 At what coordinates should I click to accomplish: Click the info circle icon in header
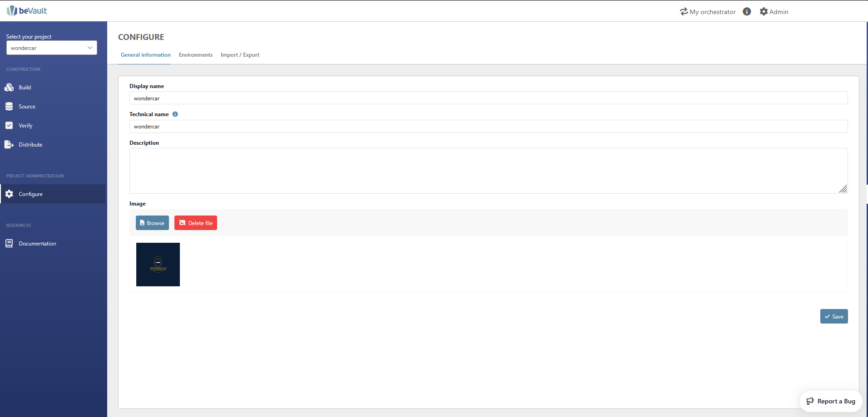tap(747, 12)
